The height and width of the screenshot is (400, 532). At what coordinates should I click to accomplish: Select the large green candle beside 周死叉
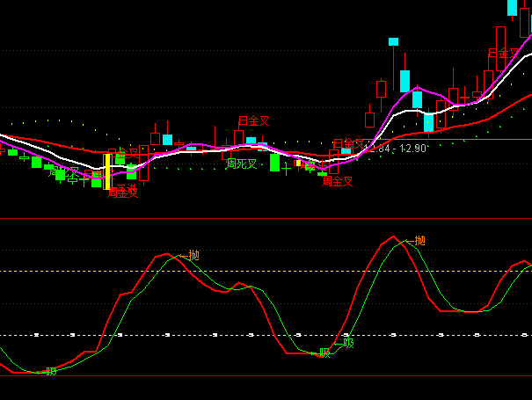pos(274,163)
